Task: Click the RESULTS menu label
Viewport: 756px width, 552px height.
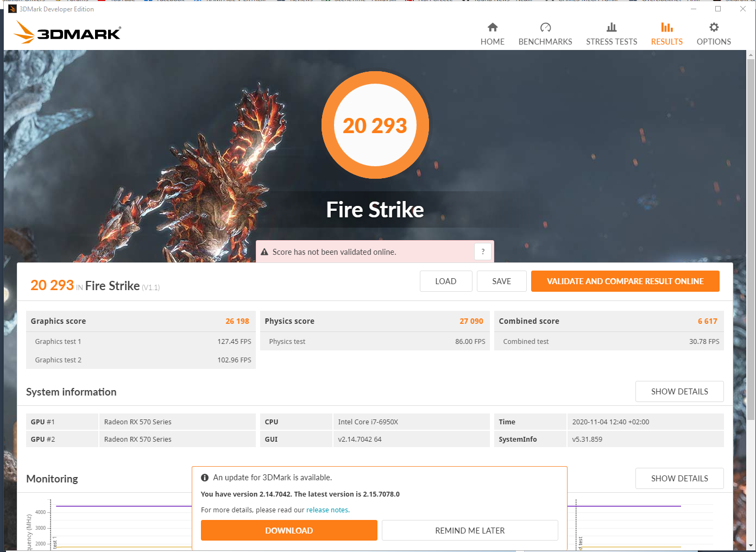Action: point(667,42)
